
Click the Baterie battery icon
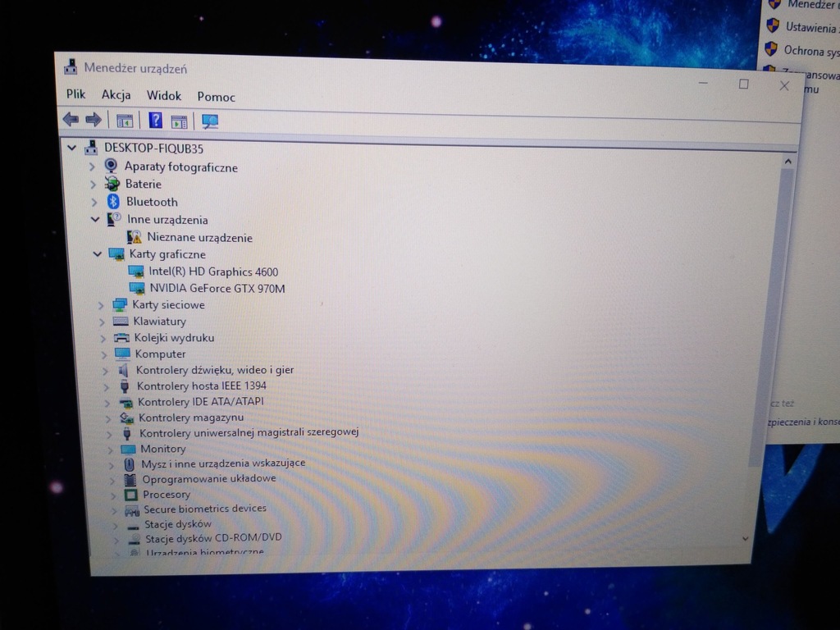coord(112,184)
